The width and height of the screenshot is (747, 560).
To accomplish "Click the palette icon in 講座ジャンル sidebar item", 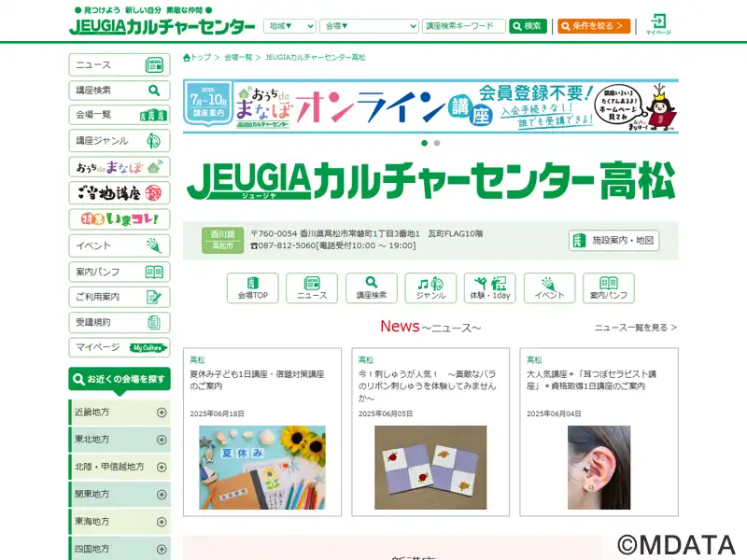I will coord(153,141).
